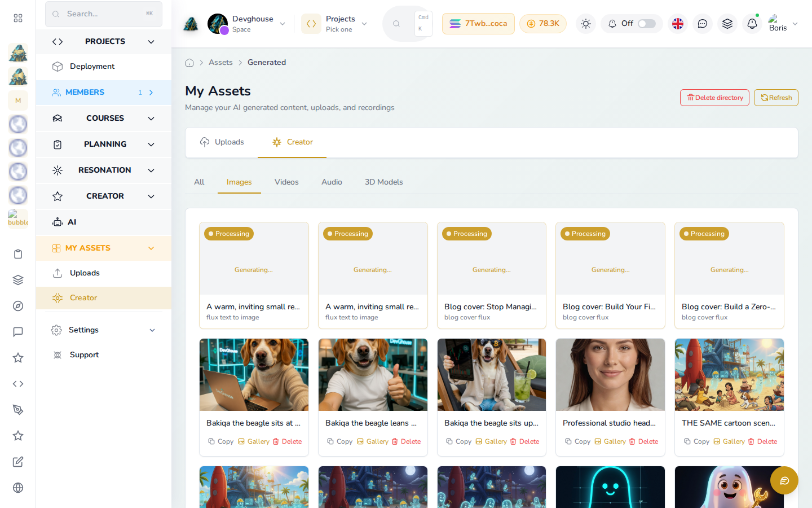The width and height of the screenshot is (812, 508).
Task: Open the Projects picker dropdown
Action: pos(335,24)
